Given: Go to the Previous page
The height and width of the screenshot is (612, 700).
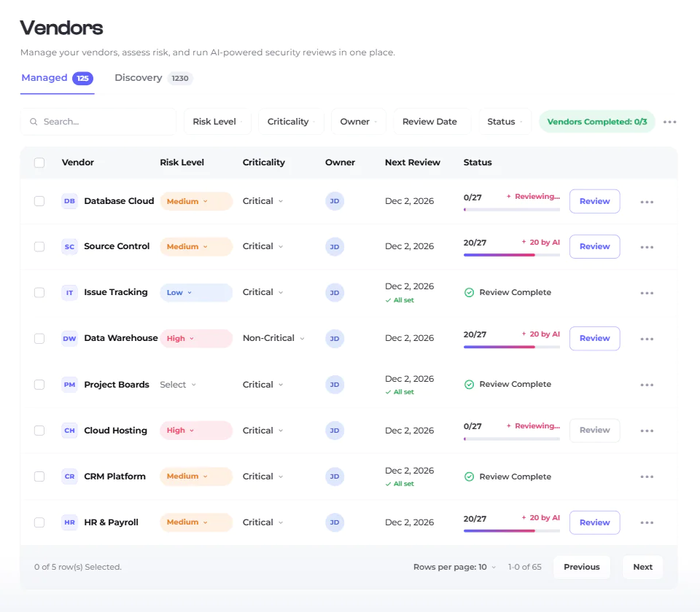Looking at the screenshot, I should pyautogui.click(x=582, y=567).
